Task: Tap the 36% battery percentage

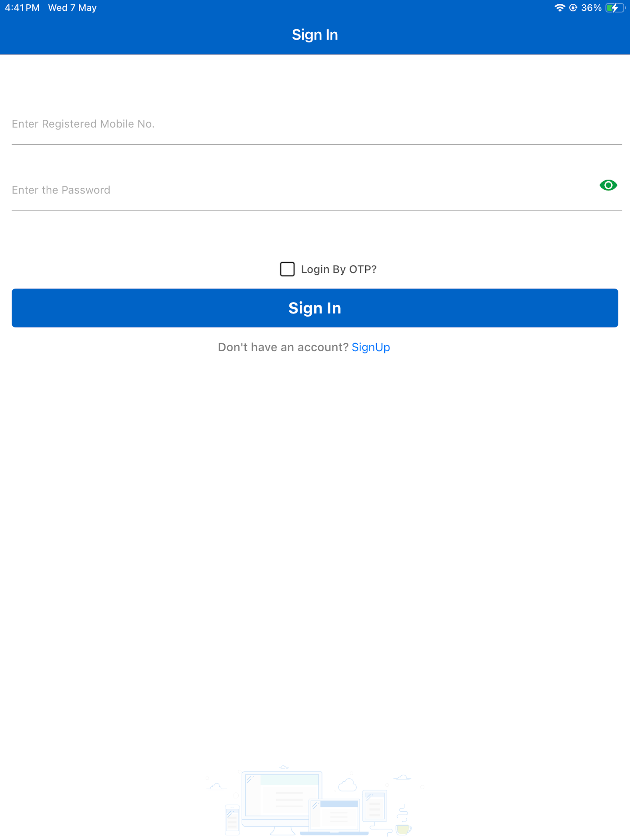Action: (591, 8)
